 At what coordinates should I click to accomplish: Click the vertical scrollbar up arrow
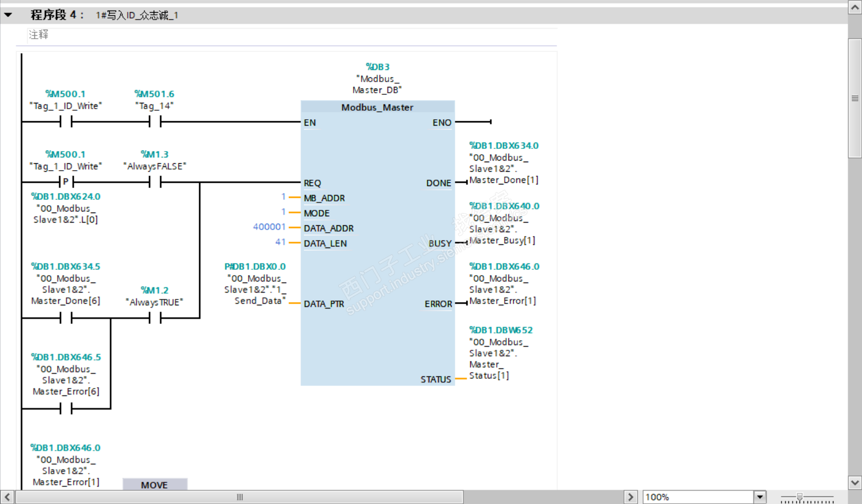pyautogui.click(x=855, y=7)
